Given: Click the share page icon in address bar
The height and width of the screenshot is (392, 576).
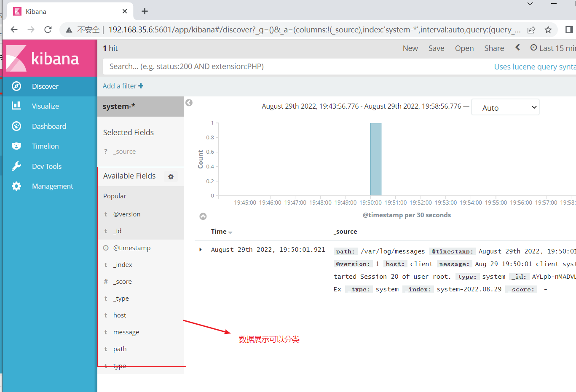Looking at the screenshot, I should click(x=531, y=30).
